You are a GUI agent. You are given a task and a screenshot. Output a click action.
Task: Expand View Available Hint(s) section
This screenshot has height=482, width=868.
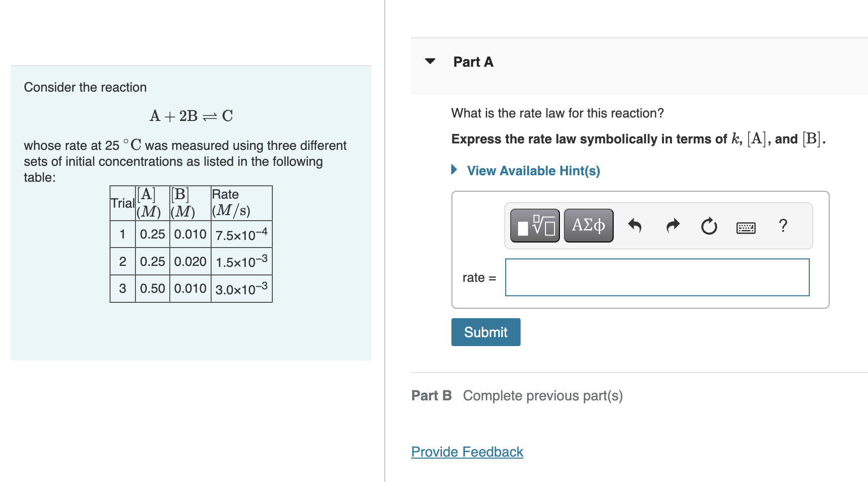click(533, 171)
